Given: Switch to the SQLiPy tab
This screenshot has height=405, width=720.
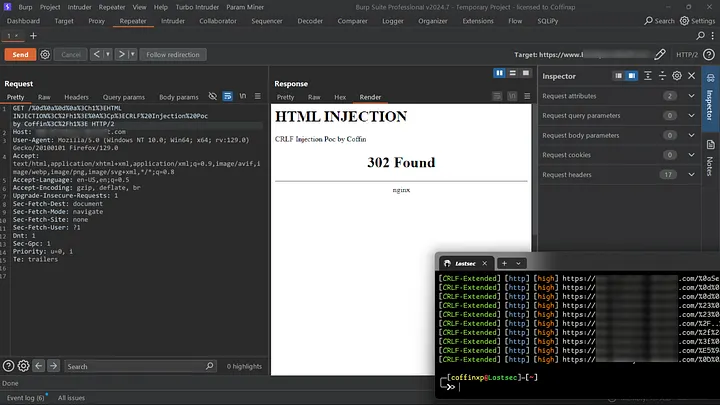Looking at the screenshot, I should 547,21.
